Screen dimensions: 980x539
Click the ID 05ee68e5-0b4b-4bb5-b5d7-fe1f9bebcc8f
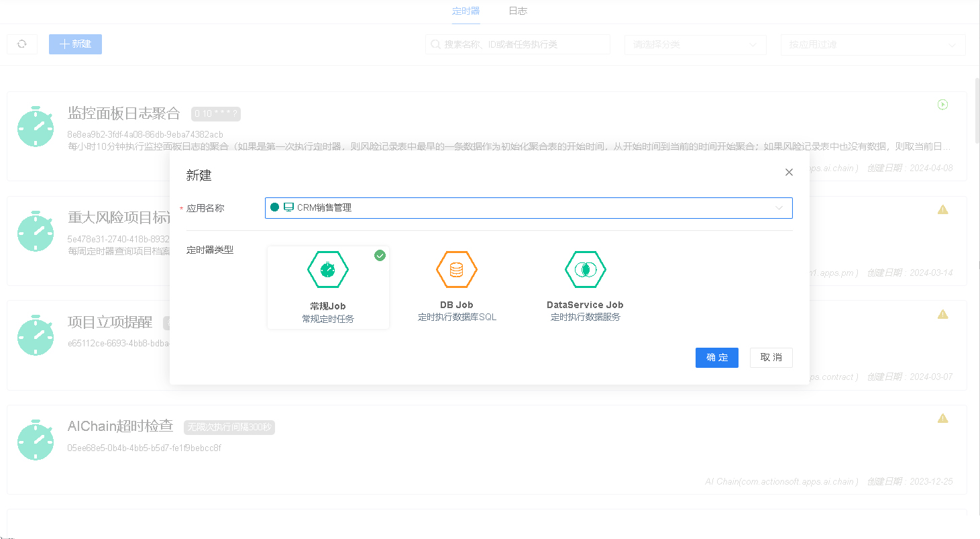point(144,448)
